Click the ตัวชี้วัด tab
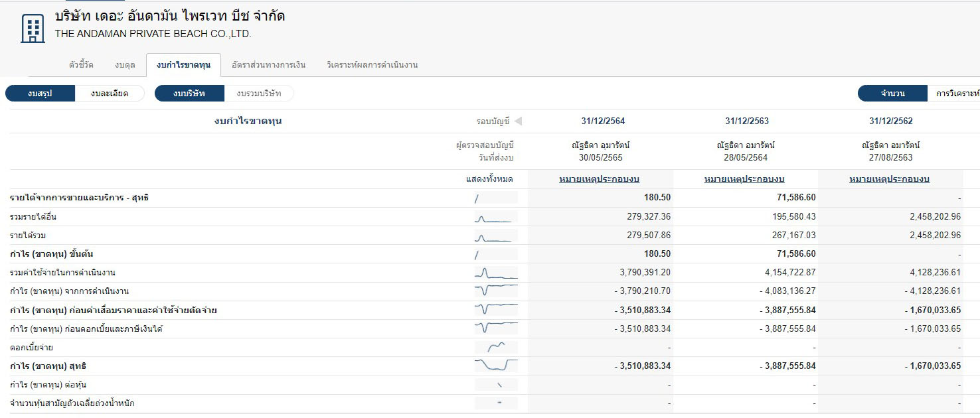 81,65
